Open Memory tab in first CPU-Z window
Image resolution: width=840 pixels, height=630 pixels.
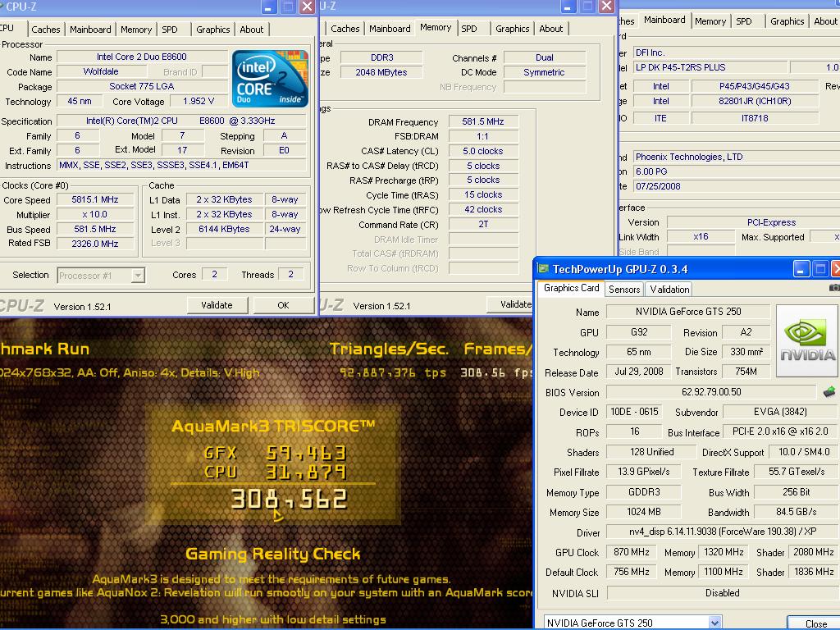pos(136,30)
